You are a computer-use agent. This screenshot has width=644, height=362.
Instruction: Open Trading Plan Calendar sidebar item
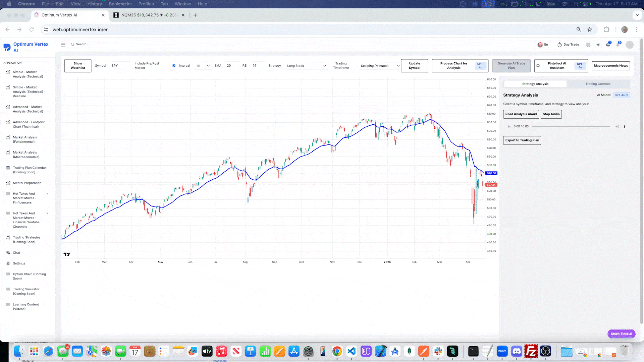coord(27,170)
